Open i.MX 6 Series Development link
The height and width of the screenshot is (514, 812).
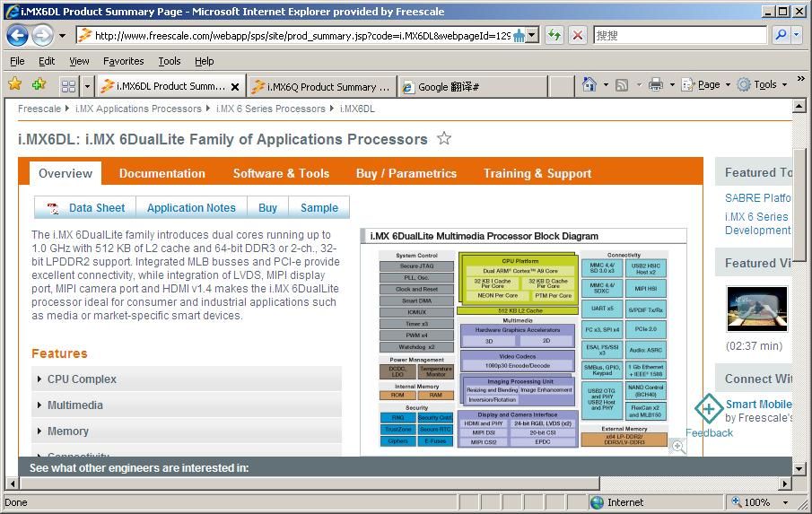[x=757, y=223]
